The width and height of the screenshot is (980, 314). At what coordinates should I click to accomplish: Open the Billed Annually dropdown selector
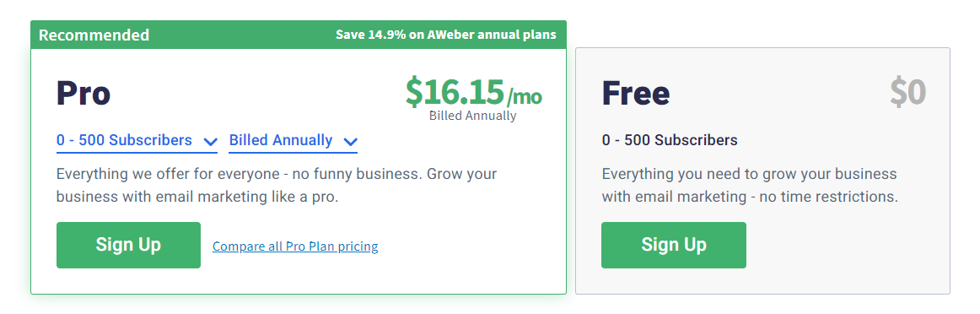293,141
